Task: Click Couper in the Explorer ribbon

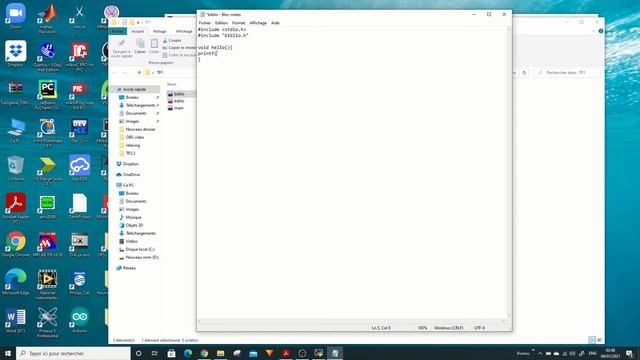Action: [172, 40]
